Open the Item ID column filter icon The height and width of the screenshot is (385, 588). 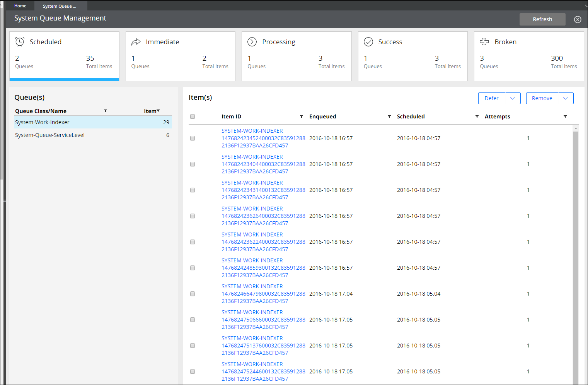point(301,116)
